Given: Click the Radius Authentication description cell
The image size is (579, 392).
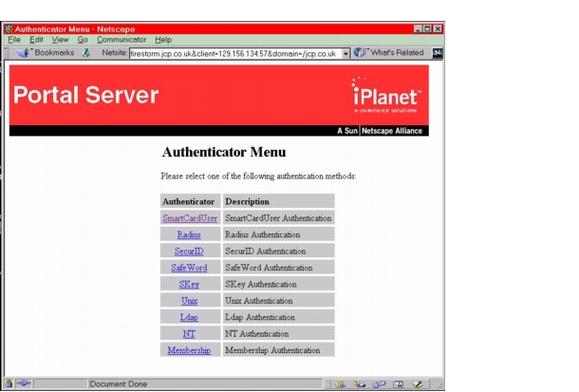Looking at the screenshot, I should pyautogui.click(x=279, y=234).
